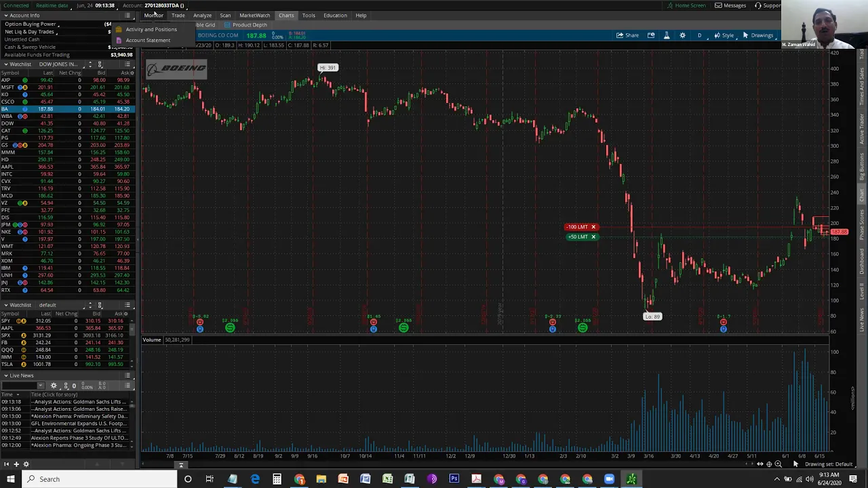Click the default watchlist column settings gear
The image size is (868, 488).
pos(127,314)
